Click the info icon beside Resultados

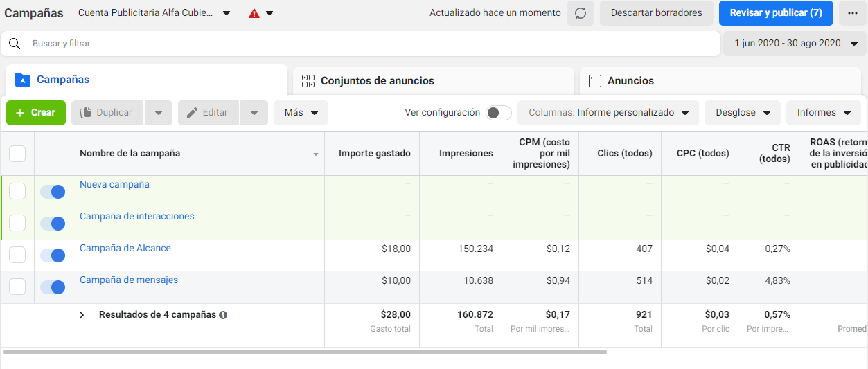click(223, 315)
